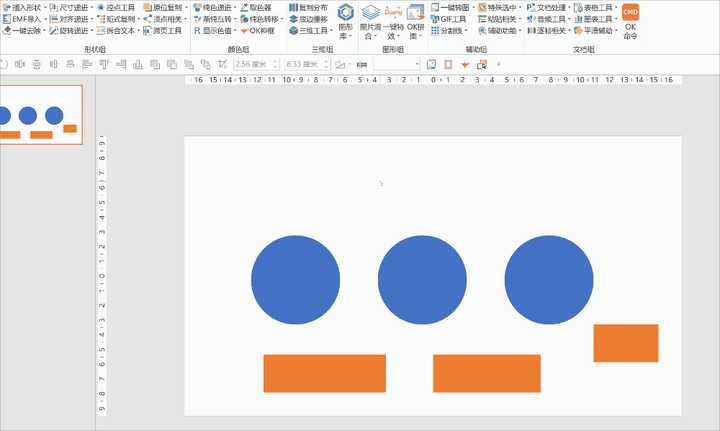Screen dimensions: 720x431
Task: Open the 粘贴相关 menu
Action: click(x=500, y=19)
